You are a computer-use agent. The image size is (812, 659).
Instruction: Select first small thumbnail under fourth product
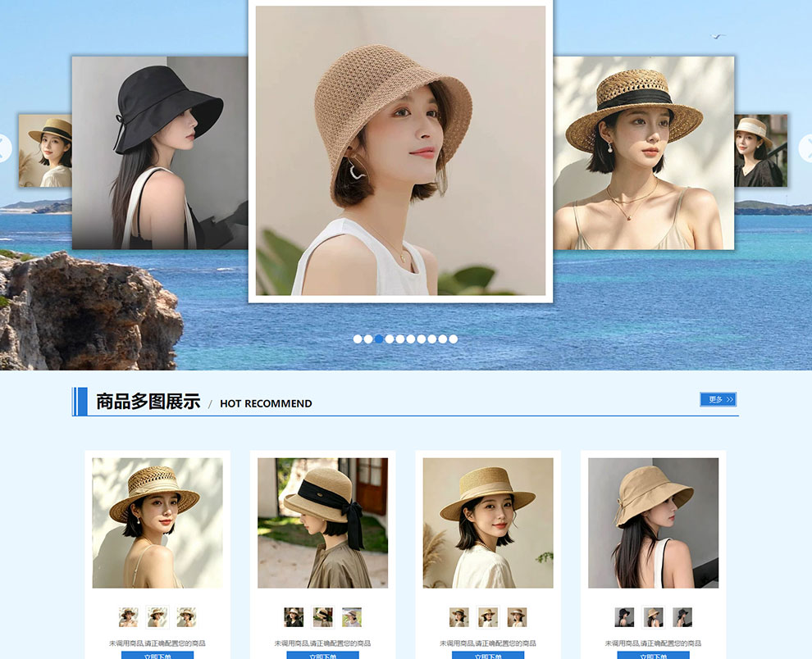[x=624, y=617]
